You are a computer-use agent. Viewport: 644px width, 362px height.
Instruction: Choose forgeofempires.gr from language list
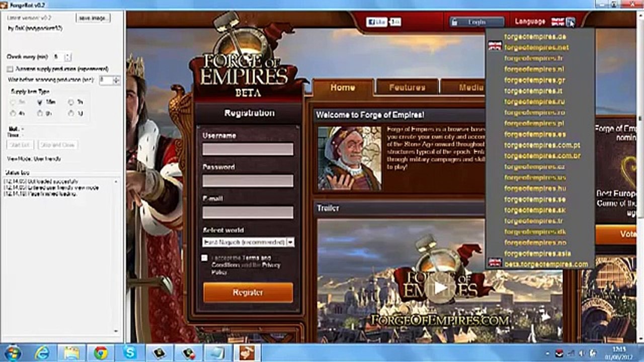(535, 80)
